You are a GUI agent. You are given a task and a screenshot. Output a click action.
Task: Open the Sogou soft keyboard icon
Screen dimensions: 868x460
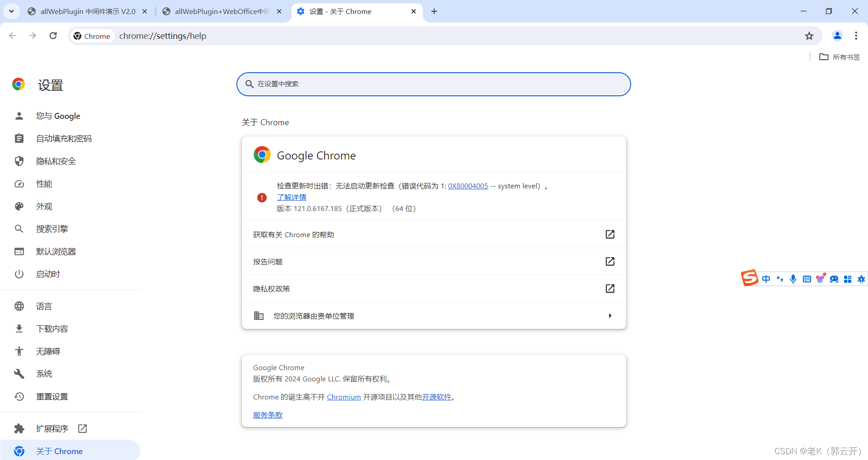pyautogui.click(x=807, y=279)
